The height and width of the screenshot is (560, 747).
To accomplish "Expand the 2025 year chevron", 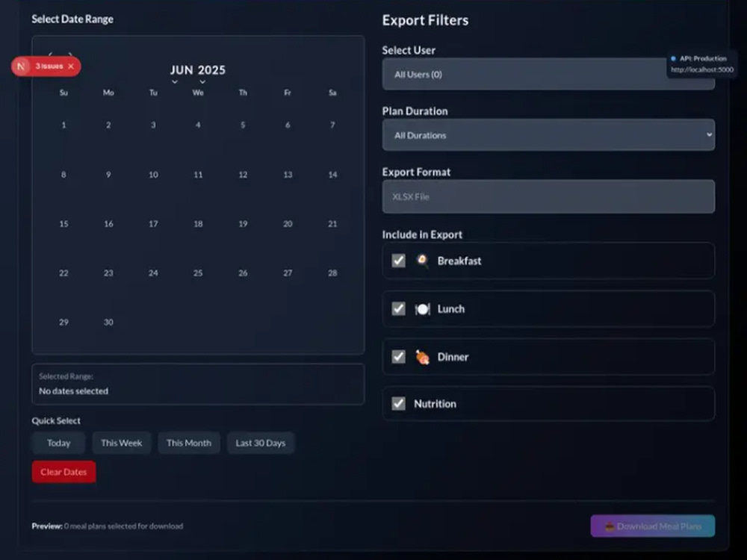I will pyautogui.click(x=202, y=82).
